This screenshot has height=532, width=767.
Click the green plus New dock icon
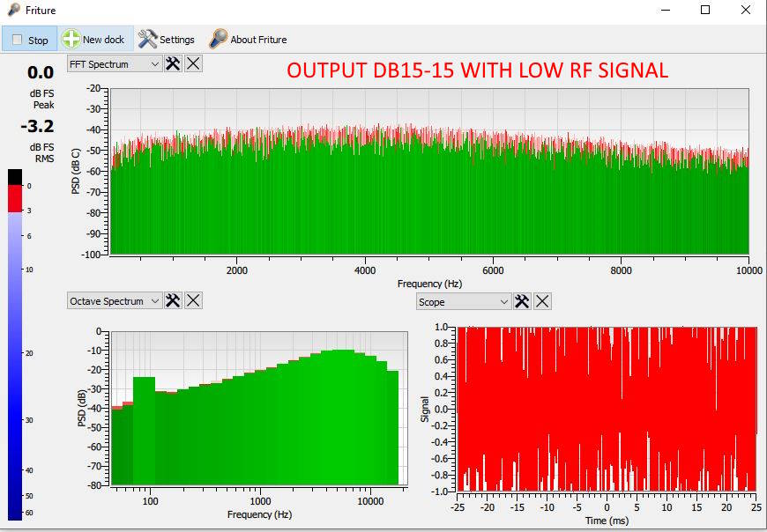pyautogui.click(x=71, y=39)
